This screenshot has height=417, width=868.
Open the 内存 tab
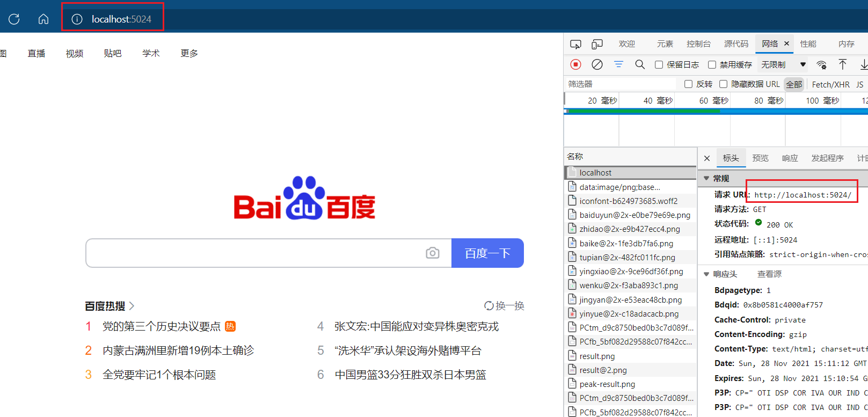click(846, 44)
